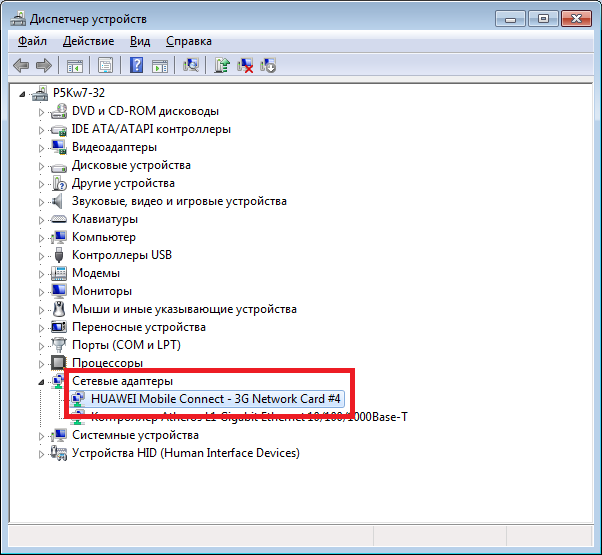Scan for hardware changes toolbar icon
The image size is (602, 555).
tap(191, 66)
